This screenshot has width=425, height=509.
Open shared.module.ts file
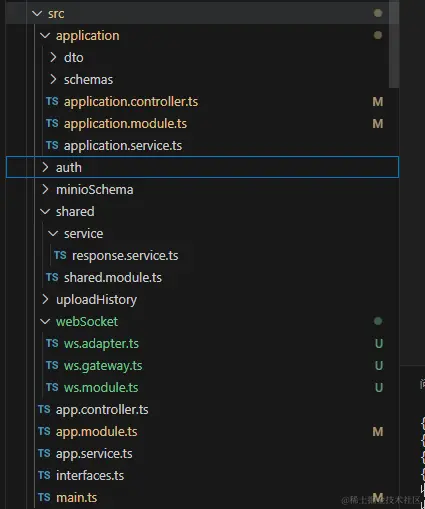point(202,277)
